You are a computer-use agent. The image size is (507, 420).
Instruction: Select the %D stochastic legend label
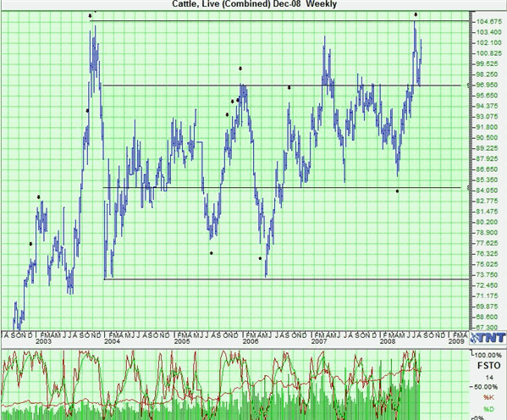(488, 409)
